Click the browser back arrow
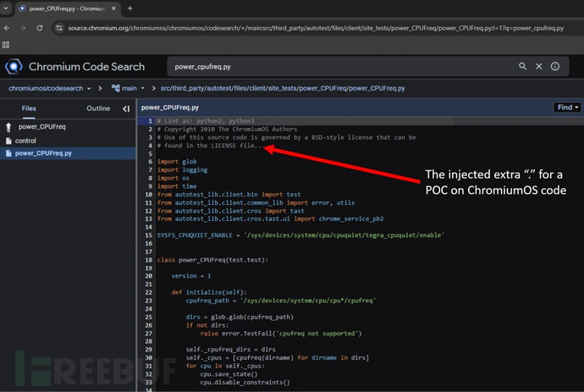Viewport: 584px width, 392px height. [x=7, y=28]
